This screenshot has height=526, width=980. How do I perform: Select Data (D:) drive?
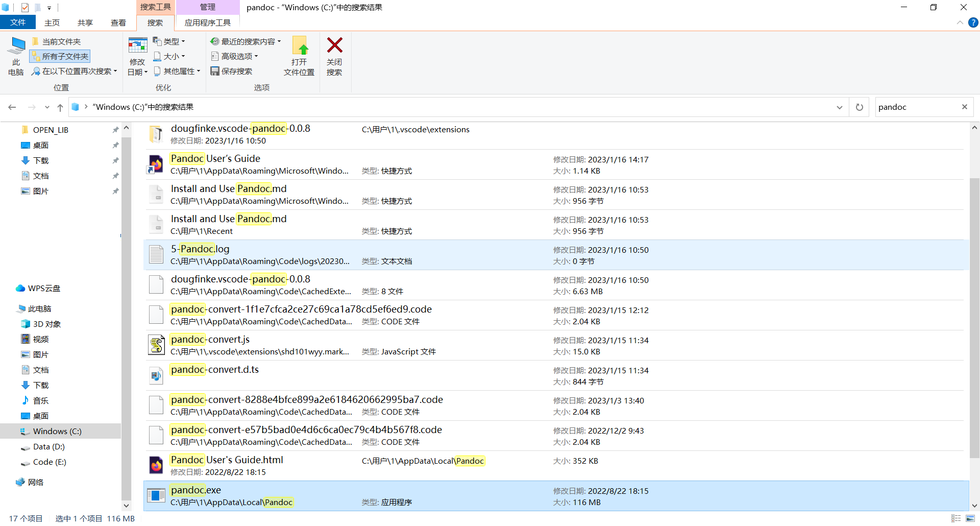pos(48,446)
